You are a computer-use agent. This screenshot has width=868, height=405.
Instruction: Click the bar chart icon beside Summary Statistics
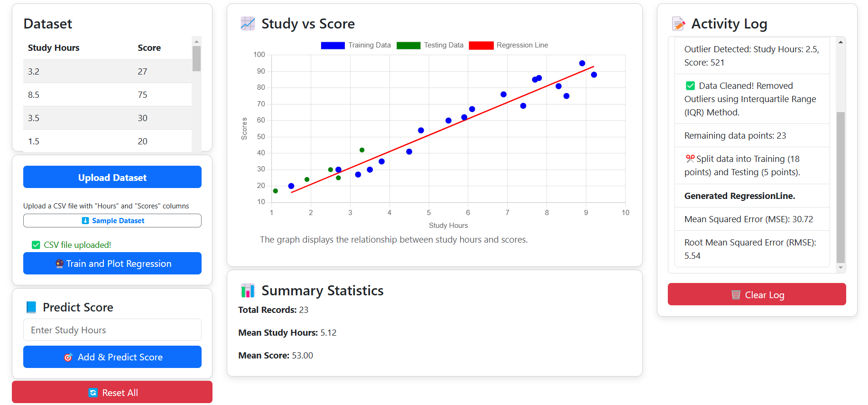248,291
